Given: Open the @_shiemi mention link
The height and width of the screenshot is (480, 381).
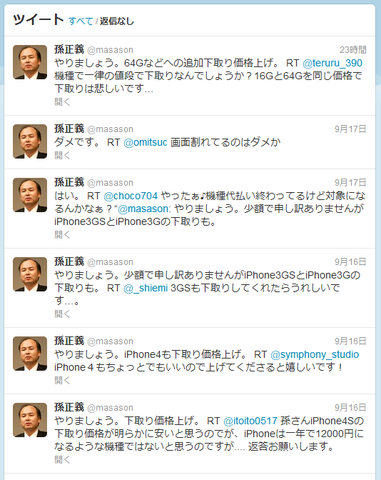Looking at the screenshot, I should click(146, 288).
